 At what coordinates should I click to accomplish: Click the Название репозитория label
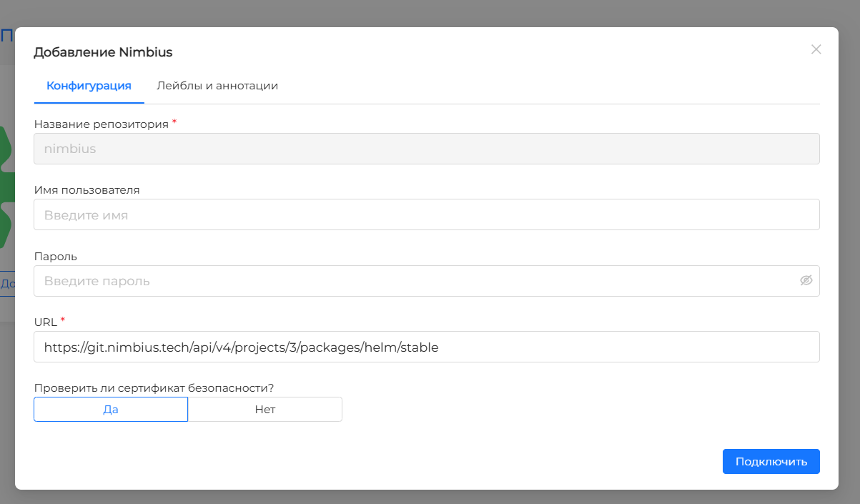101,124
